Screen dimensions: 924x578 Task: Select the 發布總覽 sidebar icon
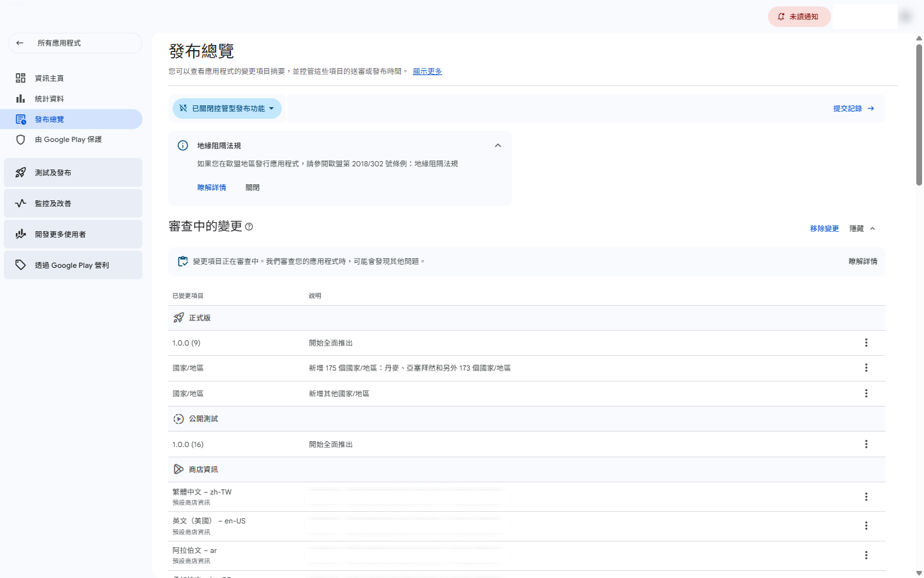coord(21,119)
